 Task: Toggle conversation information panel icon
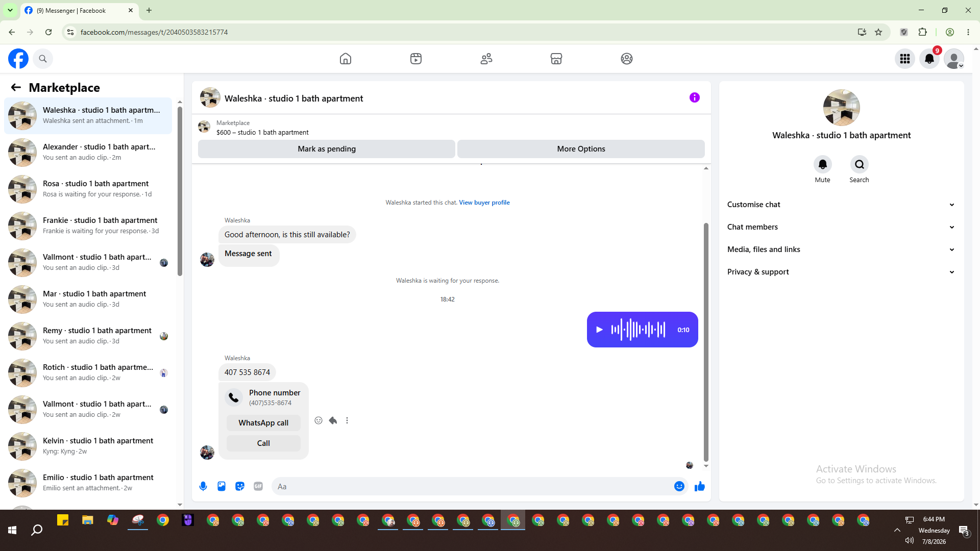(x=695, y=97)
